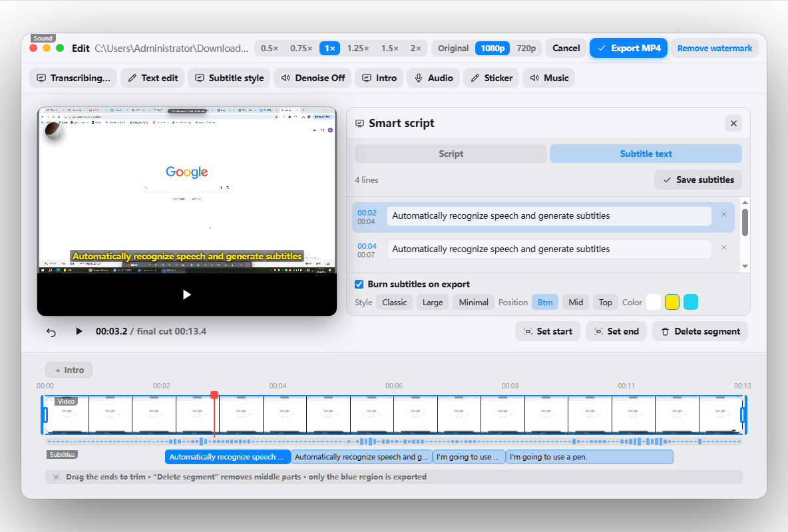The image size is (788, 532).
Task: Set playback speed to 0.75×
Action: click(301, 49)
